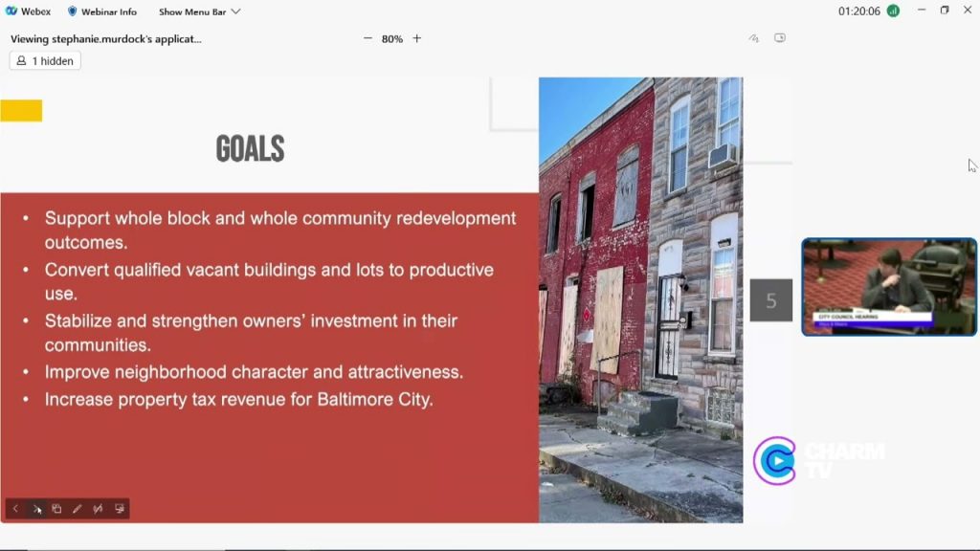Screen dimensions: 980x551
Task: Minimize the Webex window
Action: [x=922, y=10]
